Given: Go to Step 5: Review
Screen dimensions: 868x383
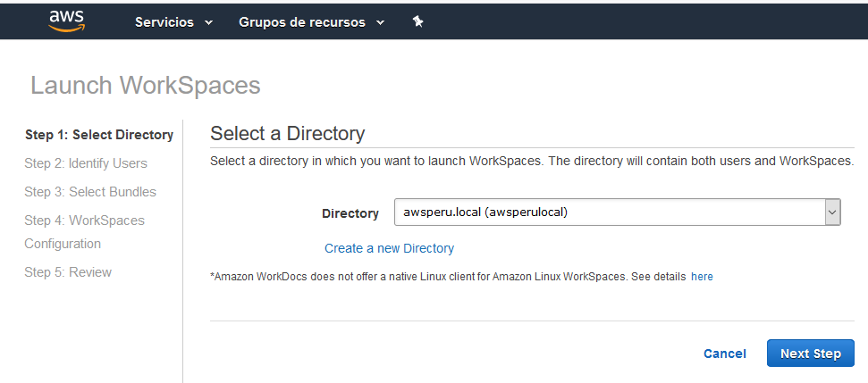Looking at the screenshot, I should tap(68, 272).
